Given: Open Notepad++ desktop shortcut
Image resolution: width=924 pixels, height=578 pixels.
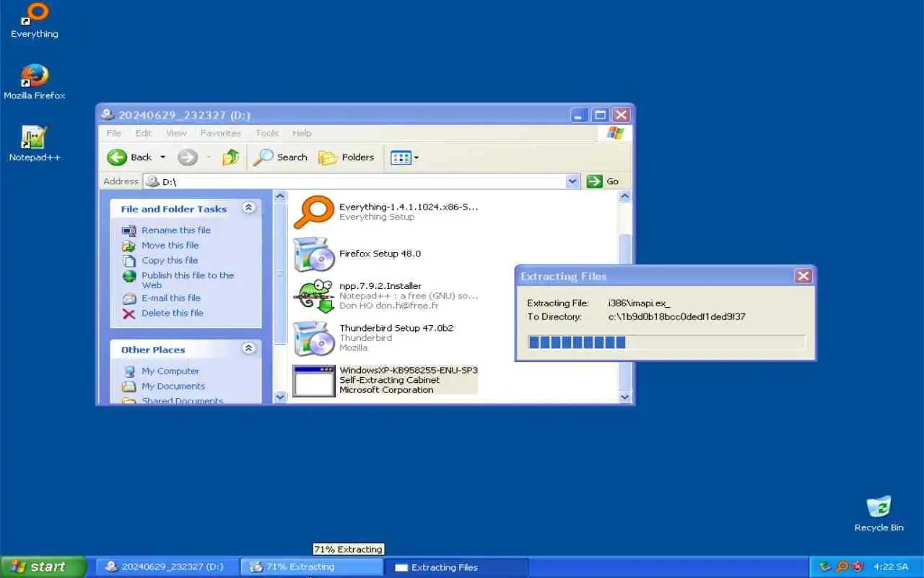Looking at the screenshot, I should point(34,144).
